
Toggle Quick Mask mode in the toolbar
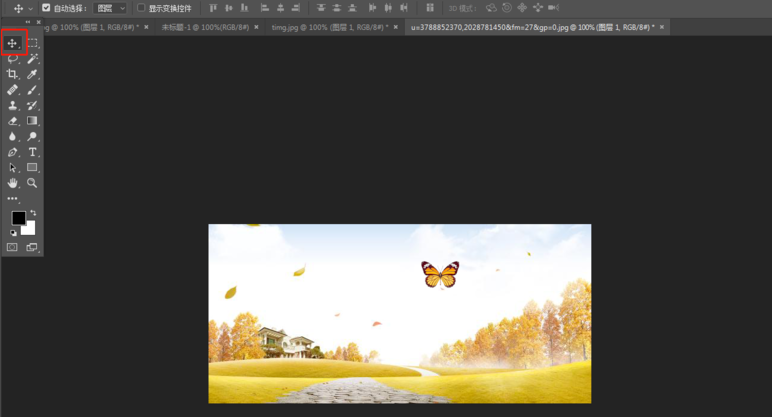click(x=13, y=247)
